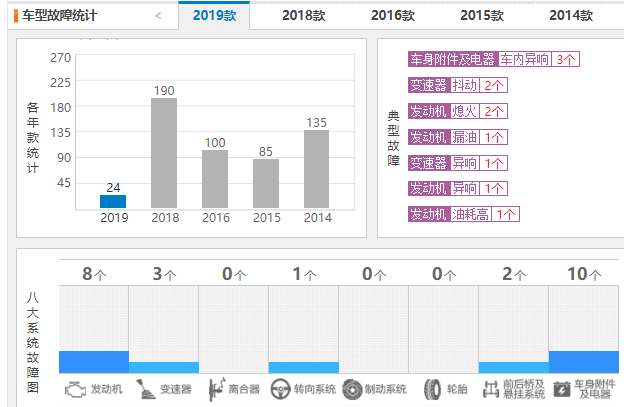Image resolution: width=624 pixels, height=407 pixels.
Task: Show the 2015款 tab
Action: [482, 16]
